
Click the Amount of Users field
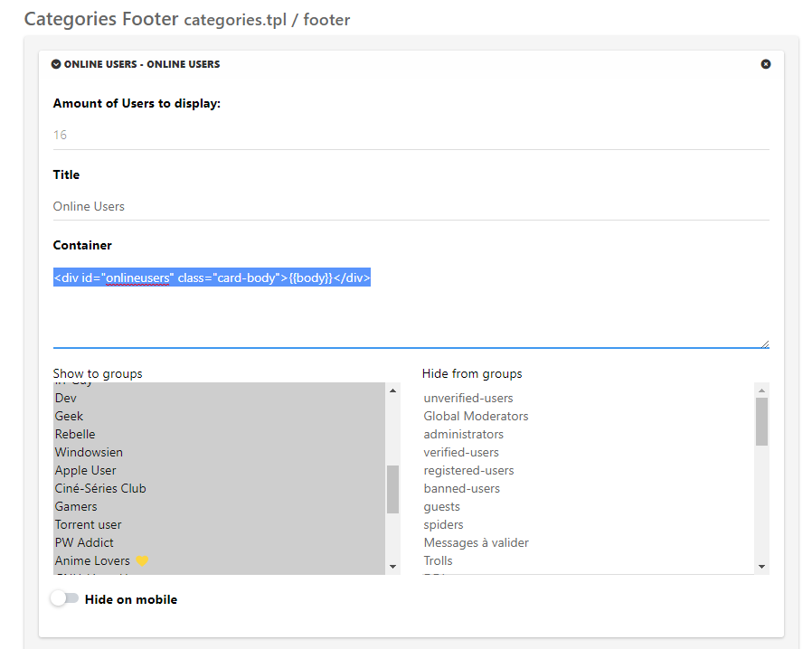click(x=411, y=135)
